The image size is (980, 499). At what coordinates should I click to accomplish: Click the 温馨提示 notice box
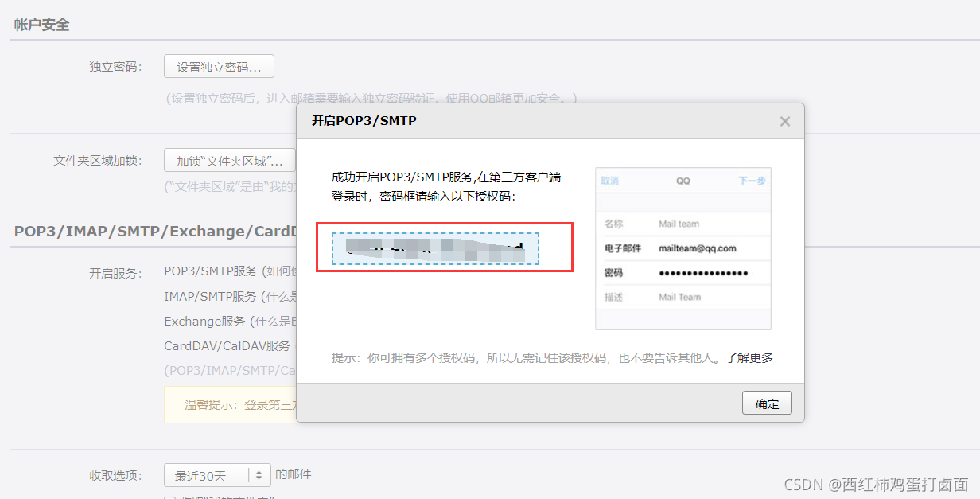[x=230, y=404]
